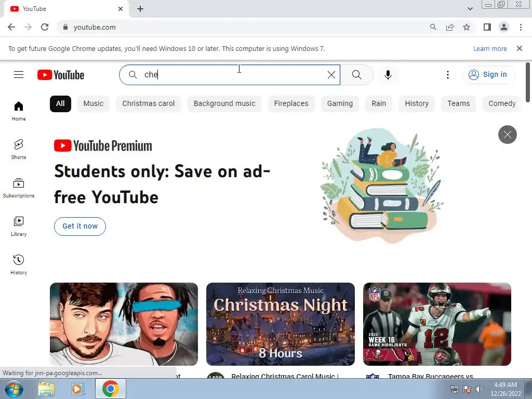Open Windows Explorer from taskbar

point(46,389)
